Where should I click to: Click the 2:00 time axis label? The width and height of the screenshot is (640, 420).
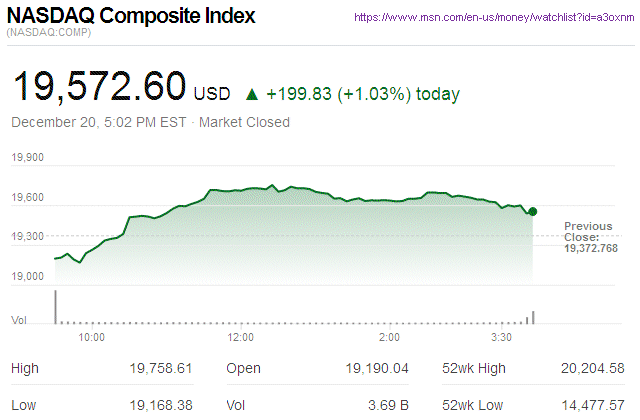tap(390, 338)
